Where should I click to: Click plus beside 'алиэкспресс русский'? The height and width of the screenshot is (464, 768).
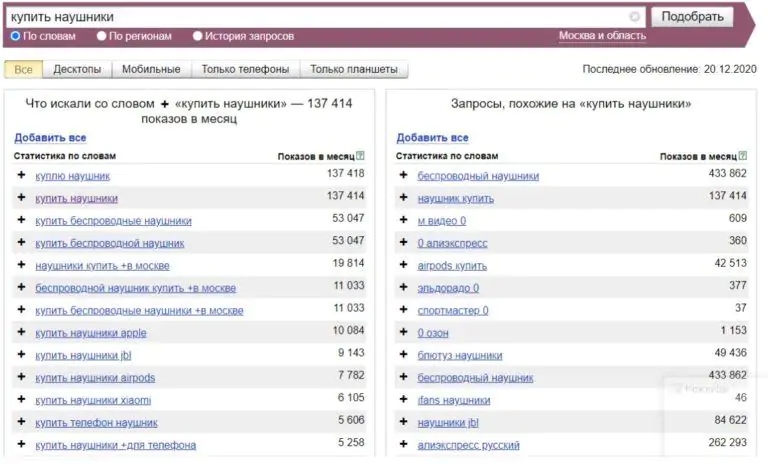pos(403,444)
